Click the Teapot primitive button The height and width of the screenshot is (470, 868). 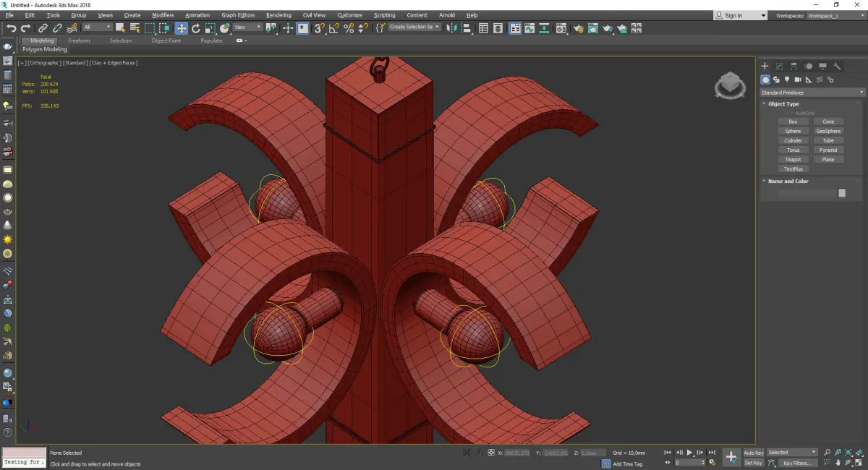[x=793, y=159]
